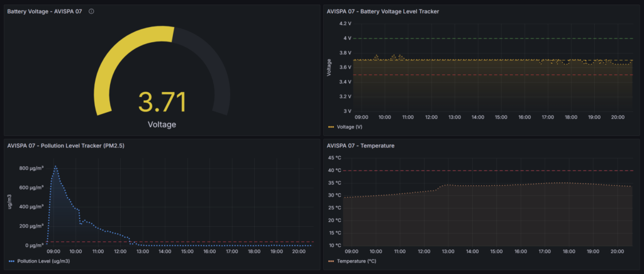The height and width of the screenshot is (274, 644).
Task: Click the 18:00 tick on the temperature chart axis
Action: click(x=569, y=252)
